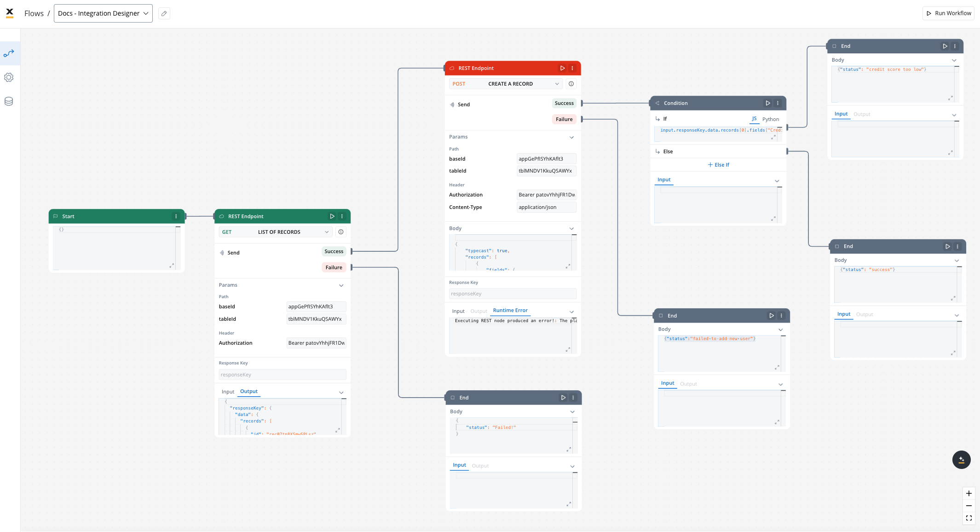The image size is (980, 532).
Task: Open the Condition node three-dot menu
Action: tap(778, 103)
